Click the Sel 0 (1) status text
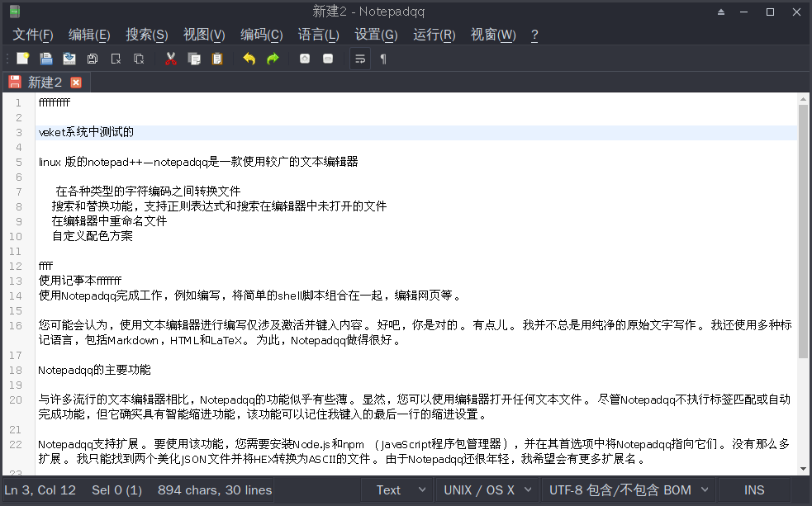This screenshot has height=506, width=812. 116,490
